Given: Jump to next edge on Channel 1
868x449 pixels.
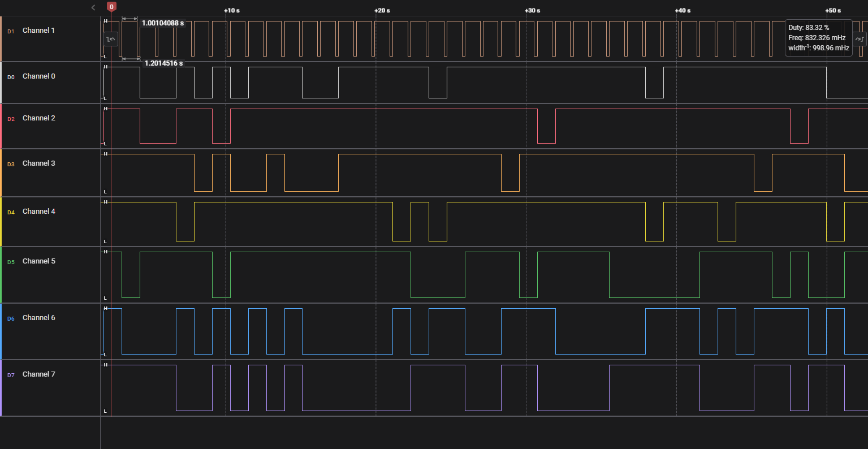Looking at the screenshot, I should [859, 38].
